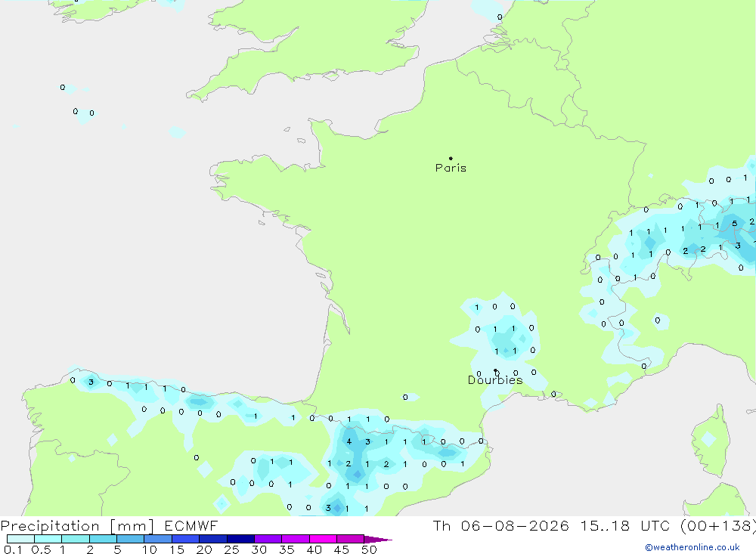Click the Dourbies location label

[495, 380]
